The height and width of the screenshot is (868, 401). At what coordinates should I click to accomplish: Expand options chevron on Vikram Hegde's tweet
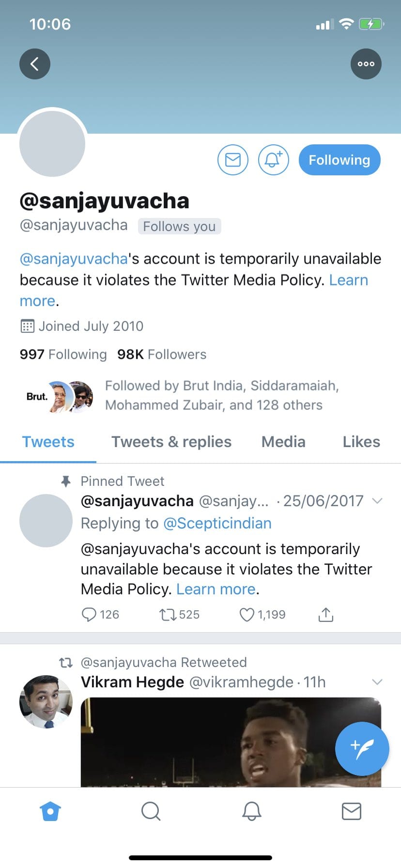(x=377, y=682)
